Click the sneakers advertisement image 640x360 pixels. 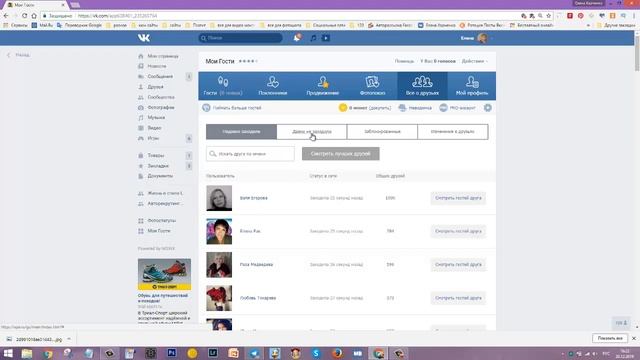pos(164,274)
